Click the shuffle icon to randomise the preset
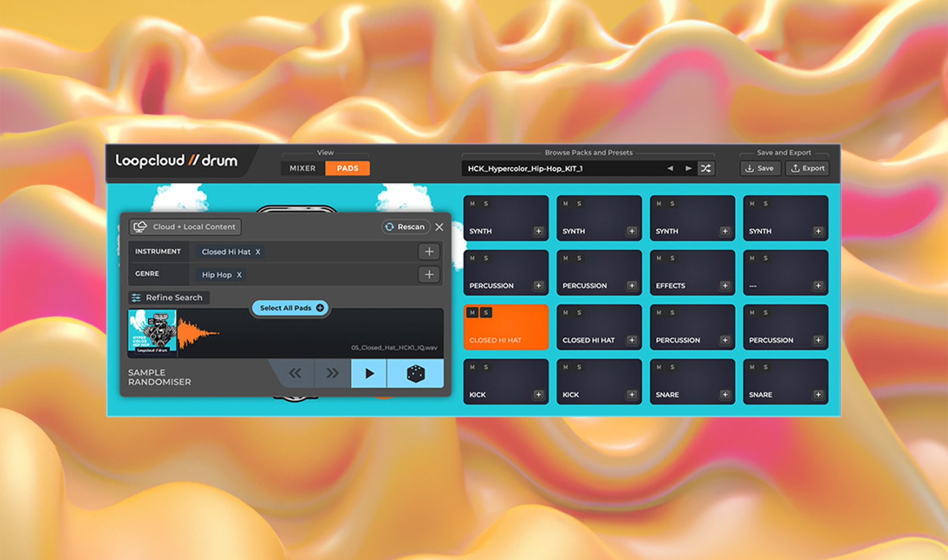The height and width of the screenshot is (560, 948). [706, 168]
